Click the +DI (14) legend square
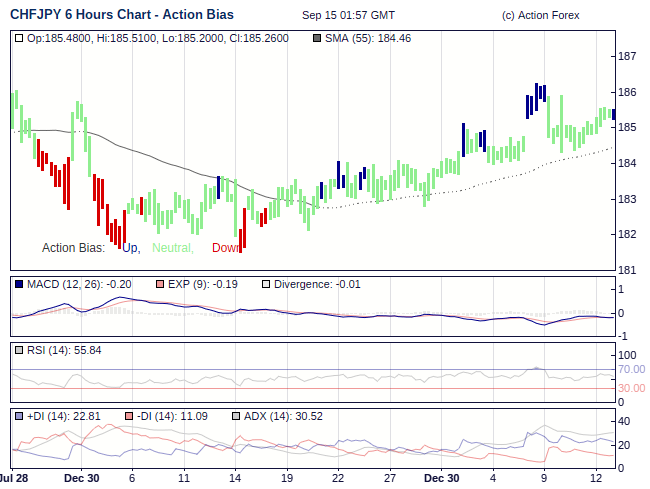 coord(19,416)
